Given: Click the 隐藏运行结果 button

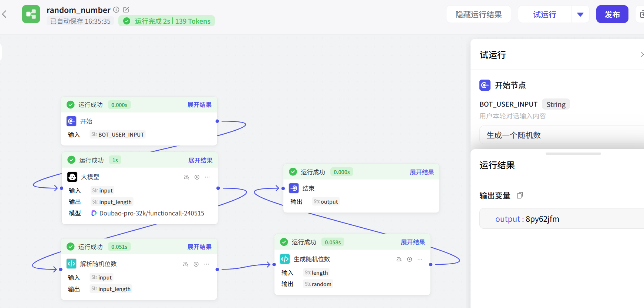Looking at the screenshot, I should pos(478,14).
